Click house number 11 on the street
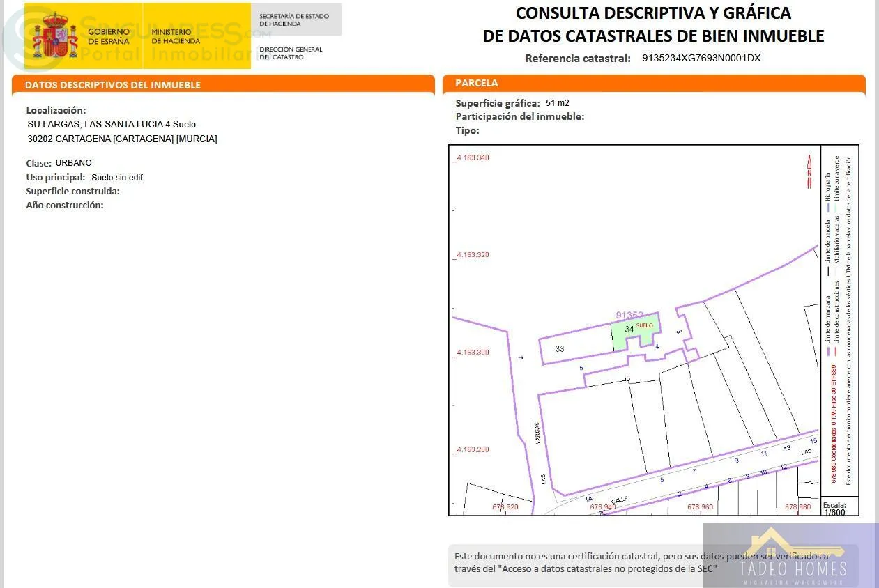This screenshot has height=588, width=879. point(763,454)
